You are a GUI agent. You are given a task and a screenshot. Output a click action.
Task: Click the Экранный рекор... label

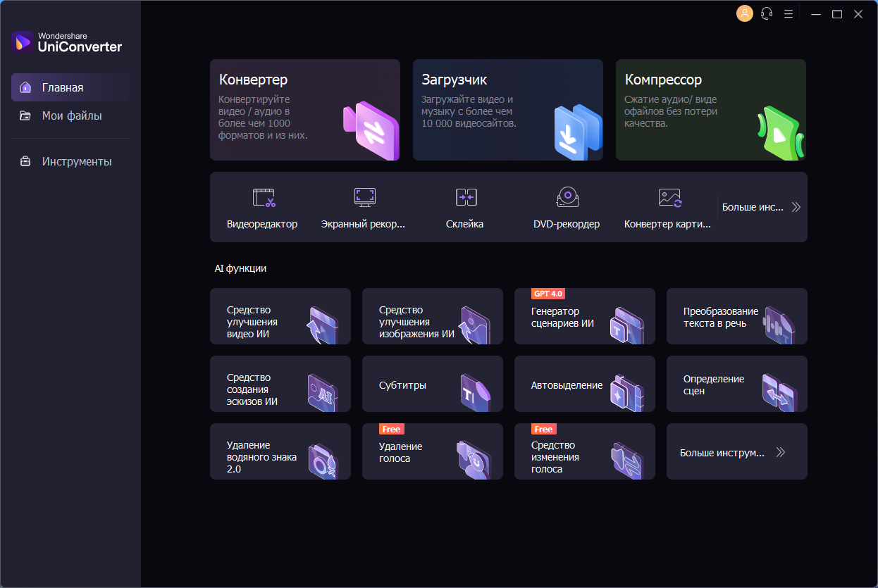[364, 224]
